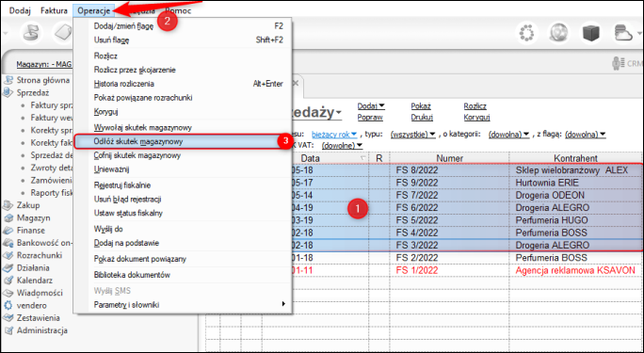Click the Operacje menu header
The width and height of the screenshot is (644, 353).
[x=94, y=10]
